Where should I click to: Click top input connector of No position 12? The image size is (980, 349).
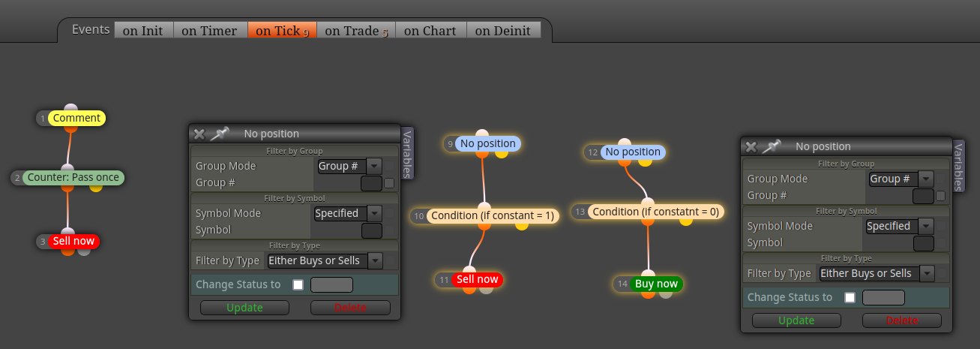[x=625, y=143]
